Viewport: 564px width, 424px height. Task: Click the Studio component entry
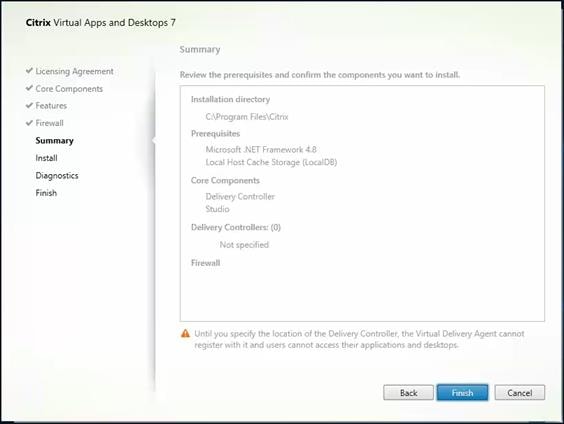tap(217, 209)
